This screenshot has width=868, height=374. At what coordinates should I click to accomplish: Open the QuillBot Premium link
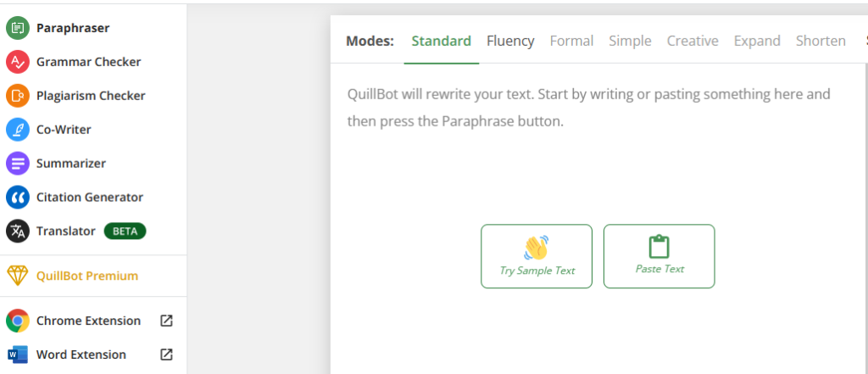pos(87,276)
